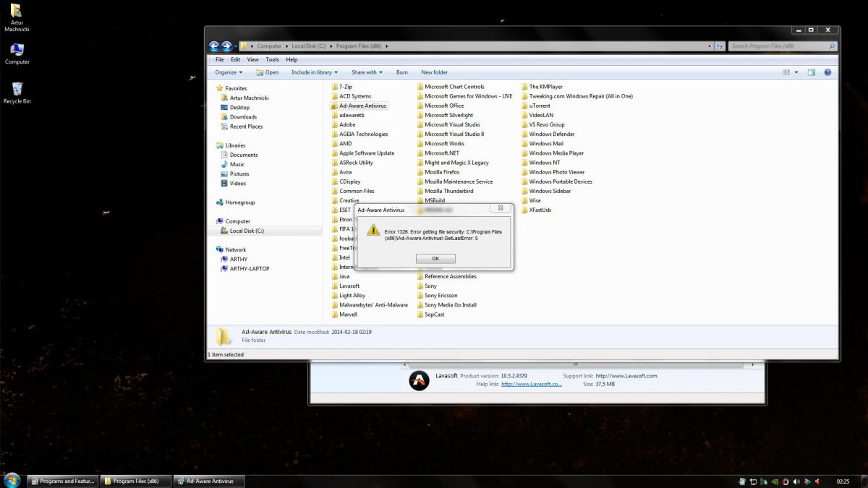Screen dimensions: 868x488
Task: Close the Ad-Aware Antivirus error dialog
Action: pos(501,208)
